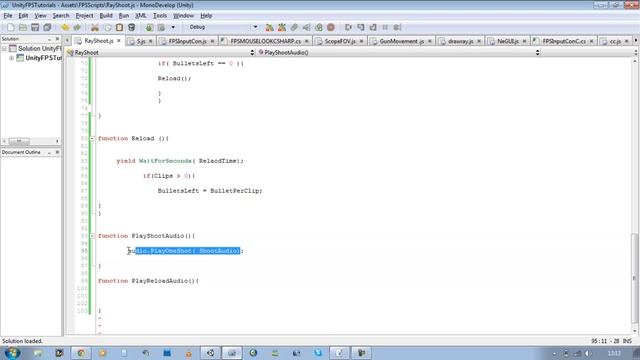The width and height of the screenshot is (640, 360).
Task: Open the Build menu
Action: (106, 16)
